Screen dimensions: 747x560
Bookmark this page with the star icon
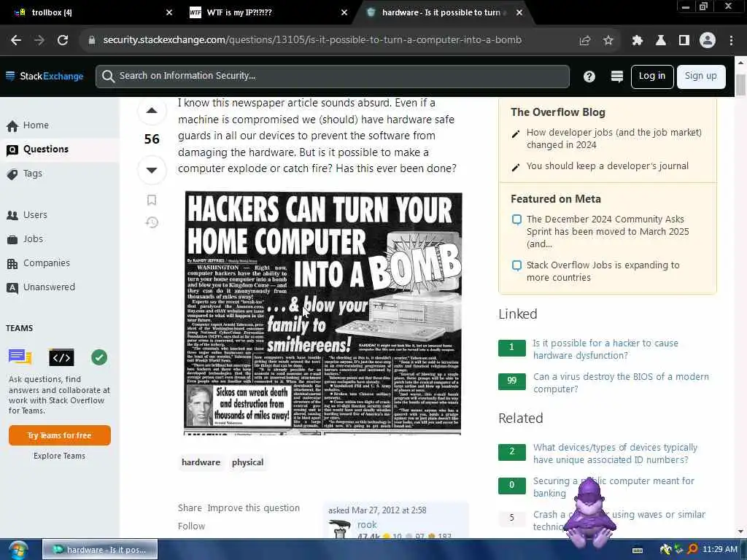[608, 41]
